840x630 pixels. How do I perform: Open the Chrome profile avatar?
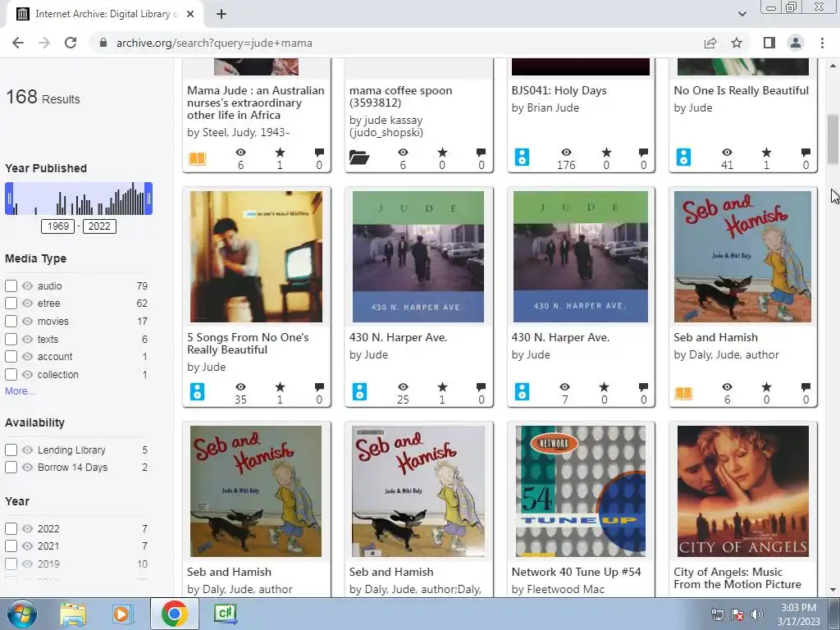click(796, 43)
